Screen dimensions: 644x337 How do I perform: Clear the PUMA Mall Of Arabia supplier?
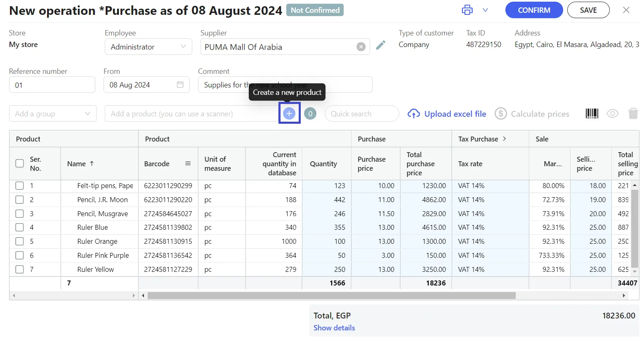point(361,47)
